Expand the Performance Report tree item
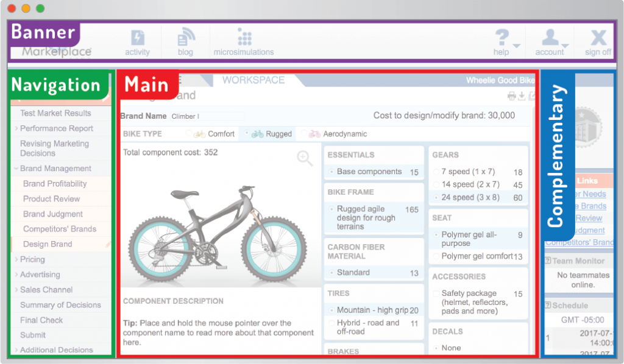The width and height of the screenshot is (624, 364). tap(16, 128)
